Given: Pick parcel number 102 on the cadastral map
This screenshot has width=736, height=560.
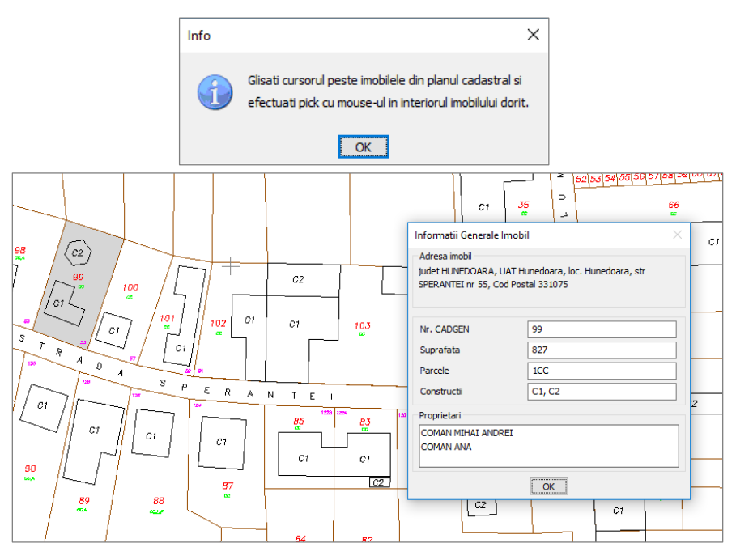Looking at the screenshot, I should point(219,323).
